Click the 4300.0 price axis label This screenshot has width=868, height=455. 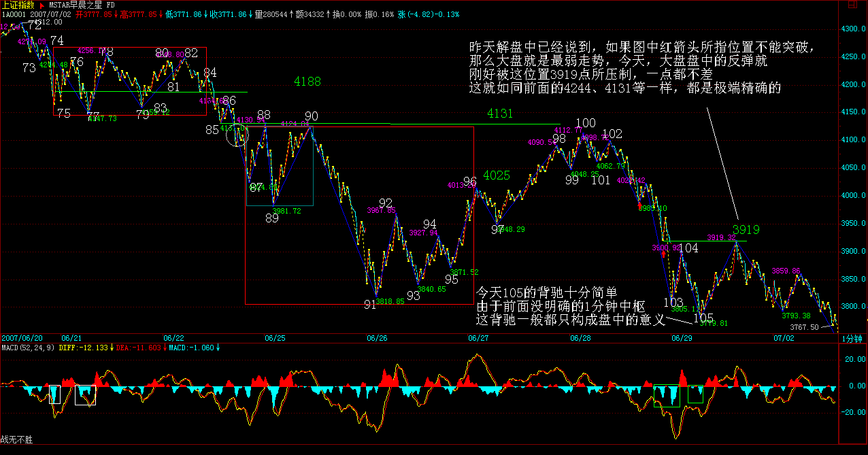852,29
